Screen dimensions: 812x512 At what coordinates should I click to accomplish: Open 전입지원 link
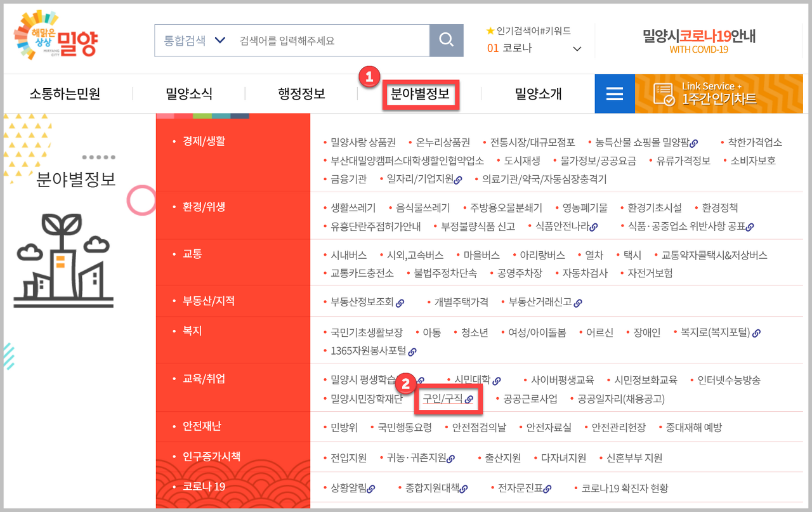(x=348, y=457)
